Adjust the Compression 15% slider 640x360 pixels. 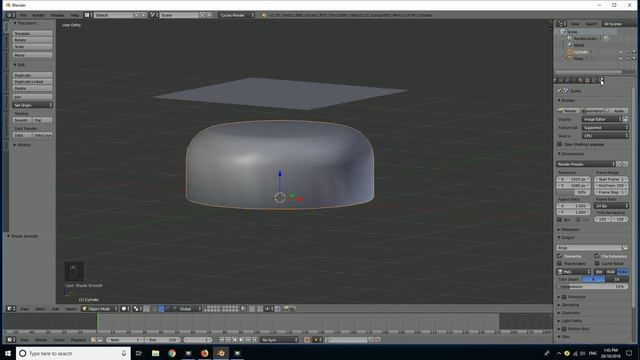592,287
